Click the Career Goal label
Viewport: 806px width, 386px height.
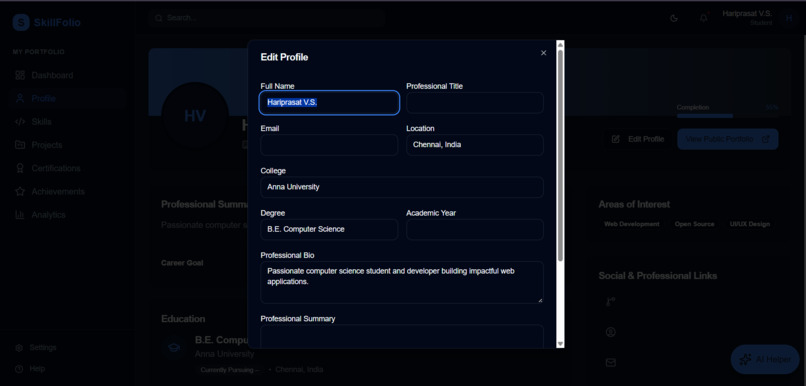click(x=182, y=263)
